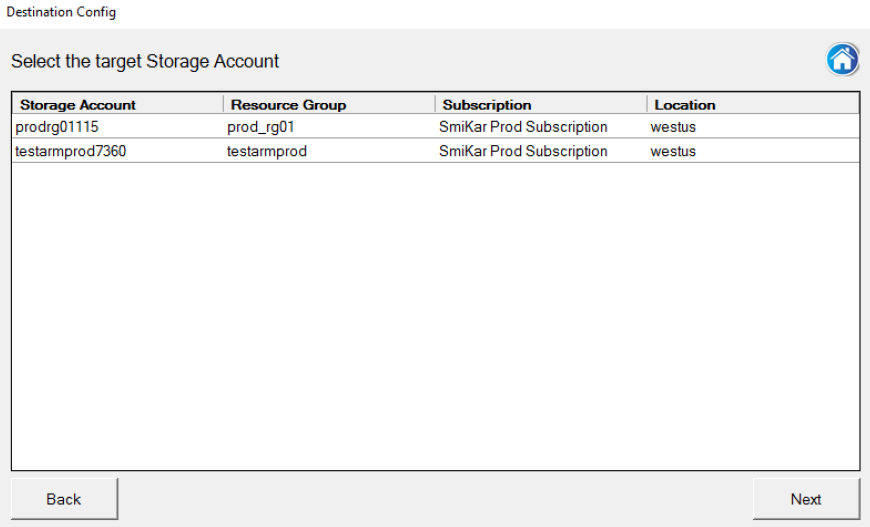The image size is (870, 527).
Task: Click the testarmprod resource group cell
Action: [266, 151]
